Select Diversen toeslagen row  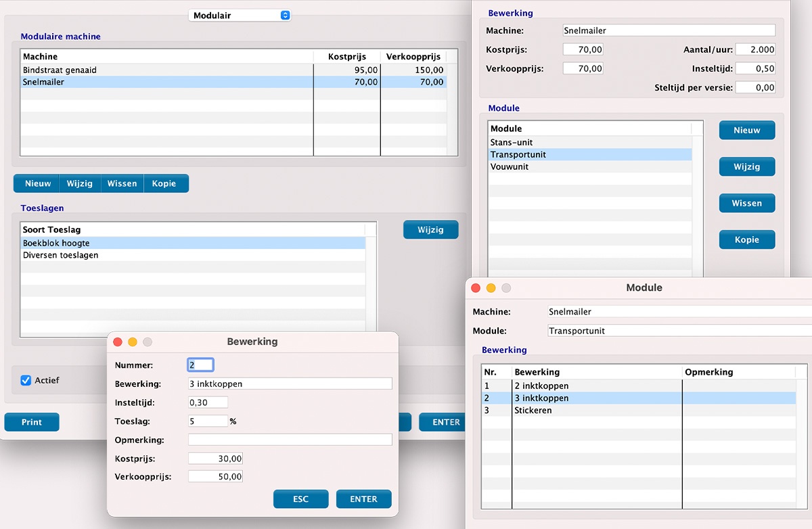coord(194,255)
